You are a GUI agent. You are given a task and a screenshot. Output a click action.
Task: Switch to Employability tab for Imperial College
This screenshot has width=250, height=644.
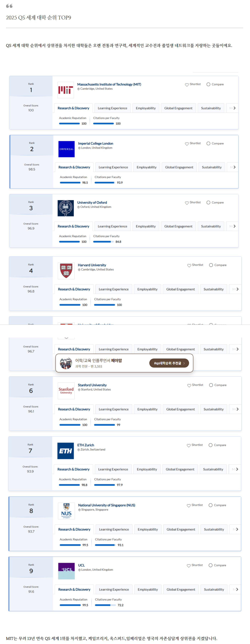[147, 167]
